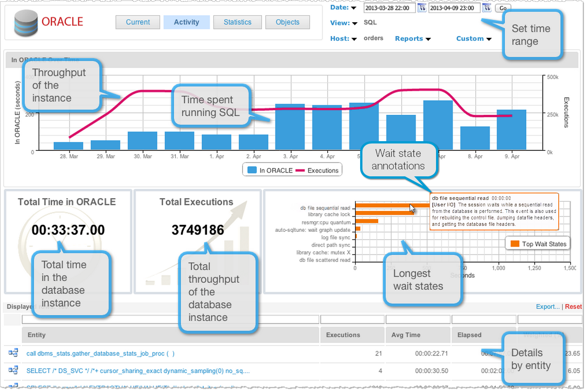Click the 00:00:22.71 average time cell

pos(432,354)
